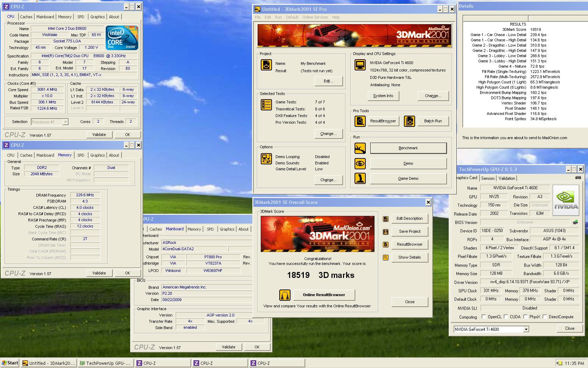
Task: Click the ResultBrowser magnifier icon in Pro Tools
Action: coord(360,121)
